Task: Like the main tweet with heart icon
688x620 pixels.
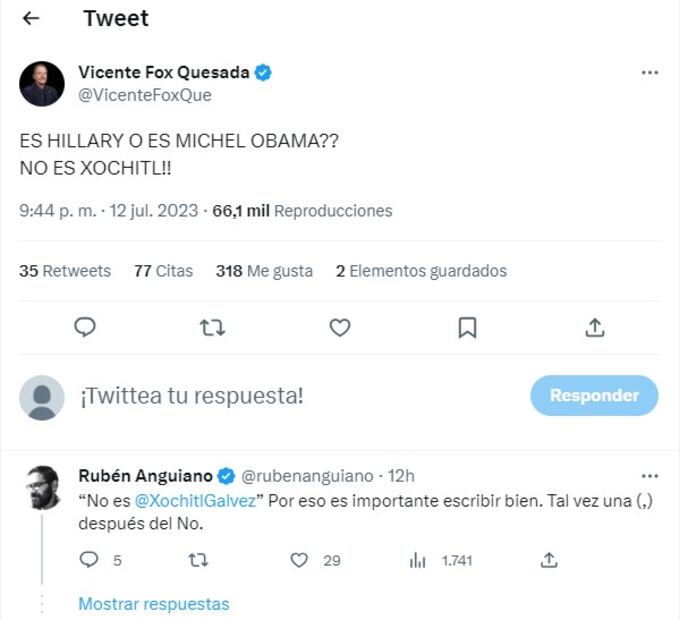Action: point(340,327)
